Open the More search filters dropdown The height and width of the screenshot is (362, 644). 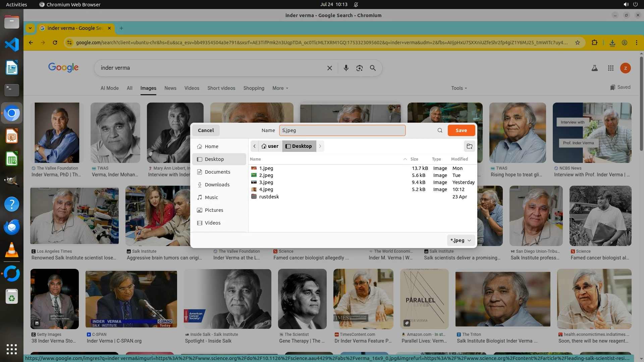[280, 88]
